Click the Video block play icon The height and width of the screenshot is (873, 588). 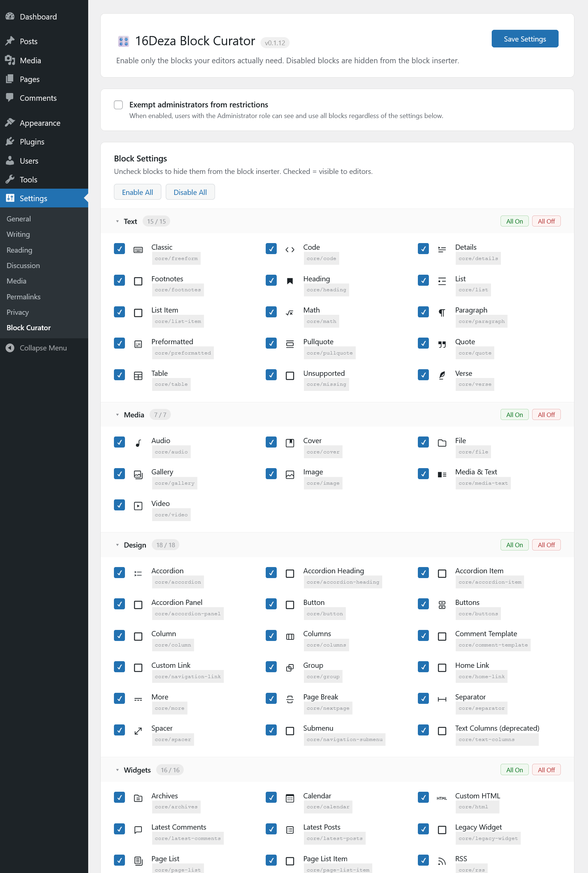coord(138,506)
